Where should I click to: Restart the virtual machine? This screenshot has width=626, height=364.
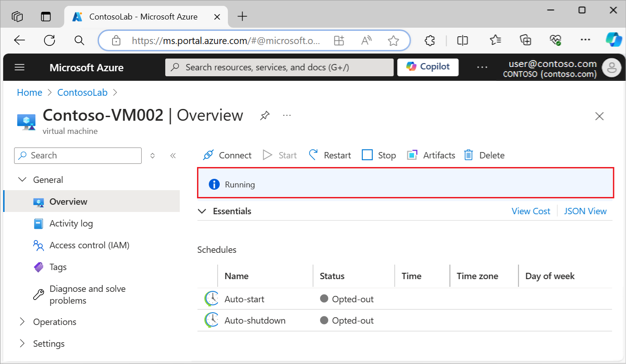[330, 155]
